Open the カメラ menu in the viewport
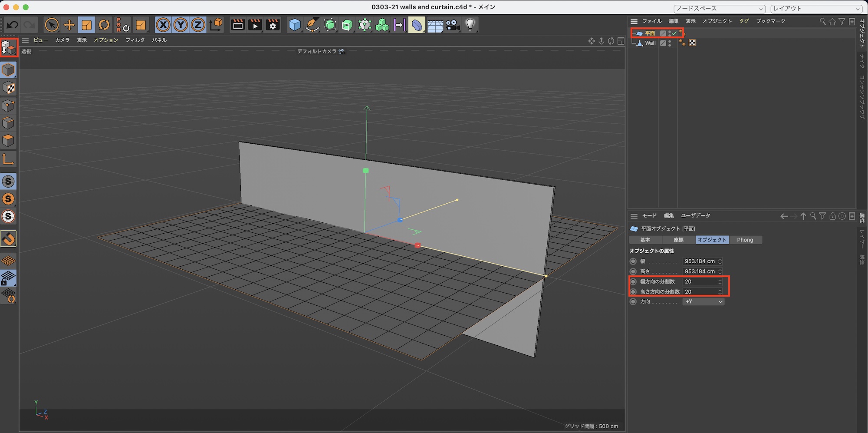 pyautogui.click(x=62, y=40)
